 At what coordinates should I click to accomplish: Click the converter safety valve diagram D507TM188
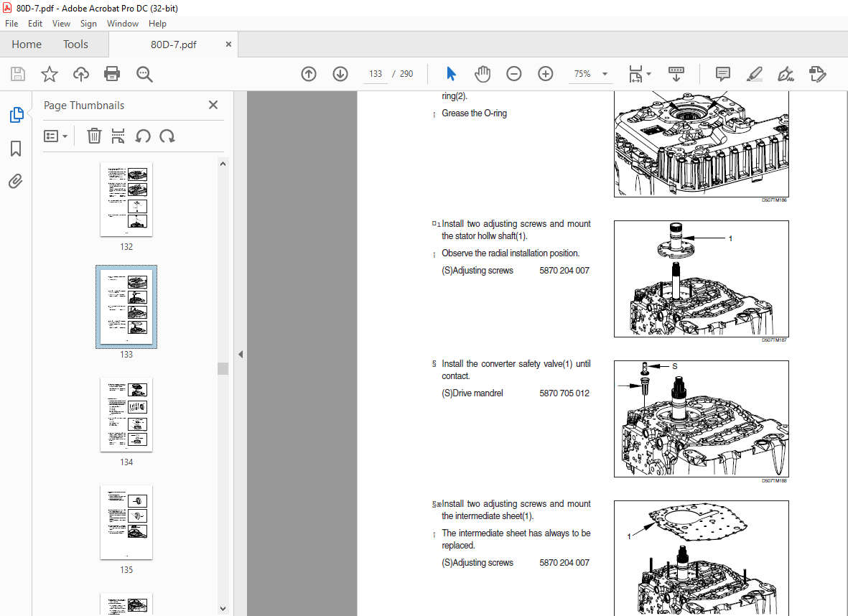(702, 419)
